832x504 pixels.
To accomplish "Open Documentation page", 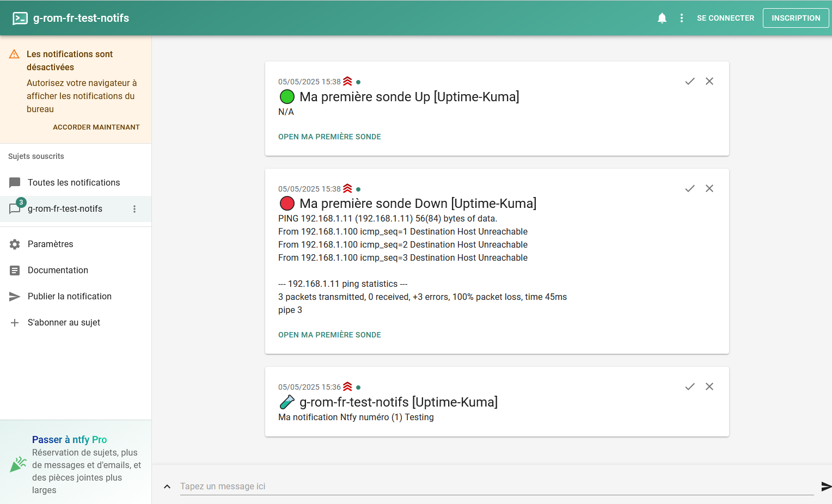I will [76, 271].
